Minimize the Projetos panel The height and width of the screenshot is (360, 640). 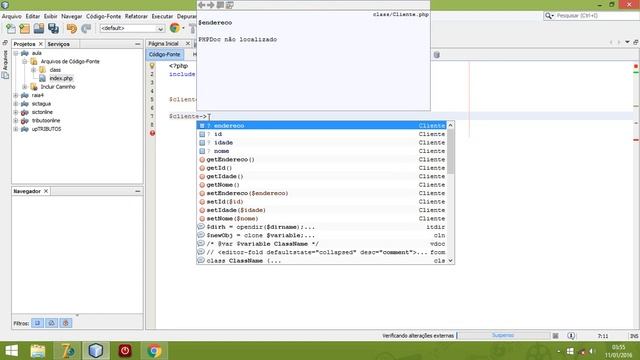coord(138,44)
